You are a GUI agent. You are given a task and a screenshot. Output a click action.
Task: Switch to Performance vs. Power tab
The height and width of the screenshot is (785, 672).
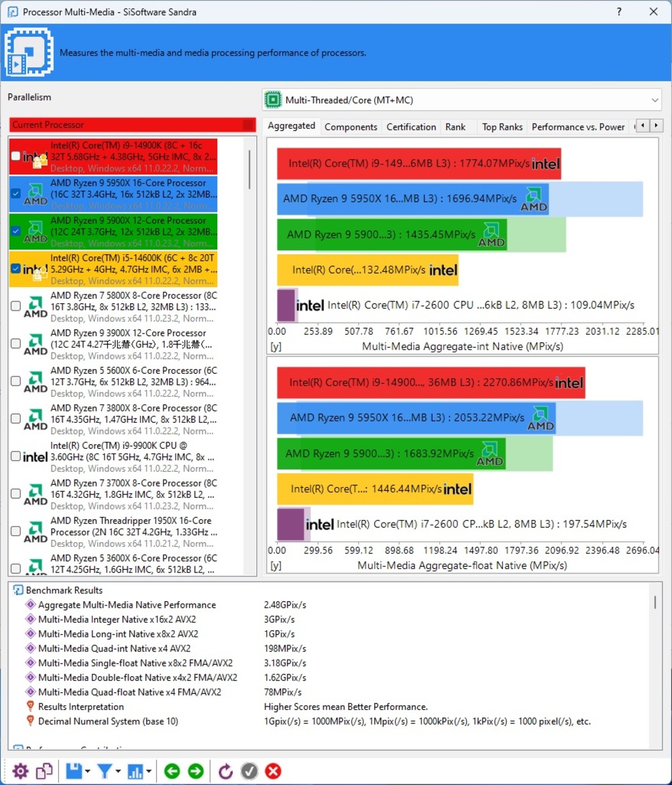[x=578, y=127]
